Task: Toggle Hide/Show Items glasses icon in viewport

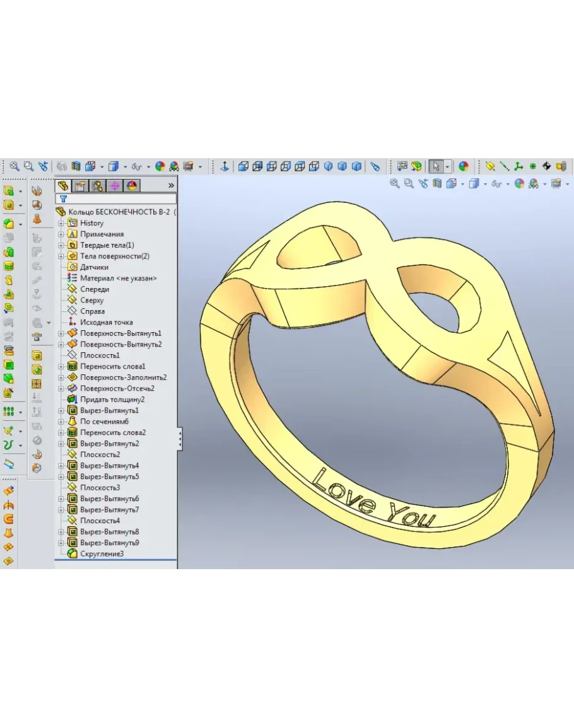Action: coord(497,184)
